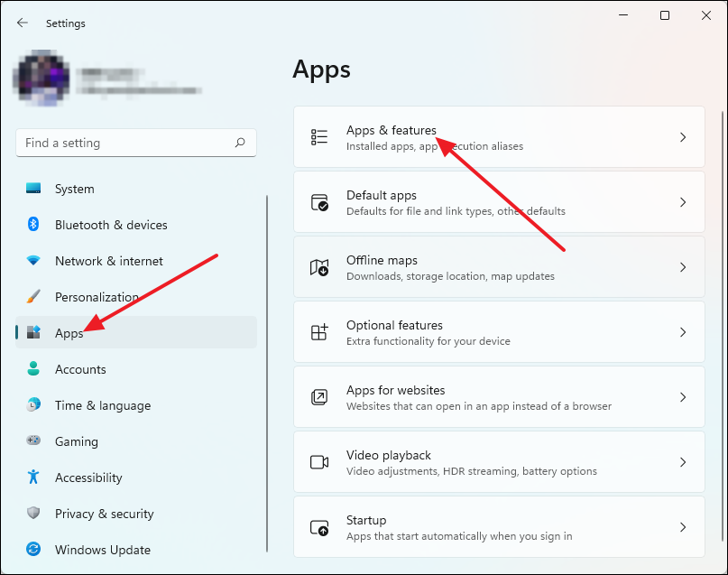Click the Startup icon
This screenshot has width=728, height=575.
click(319, 527)
